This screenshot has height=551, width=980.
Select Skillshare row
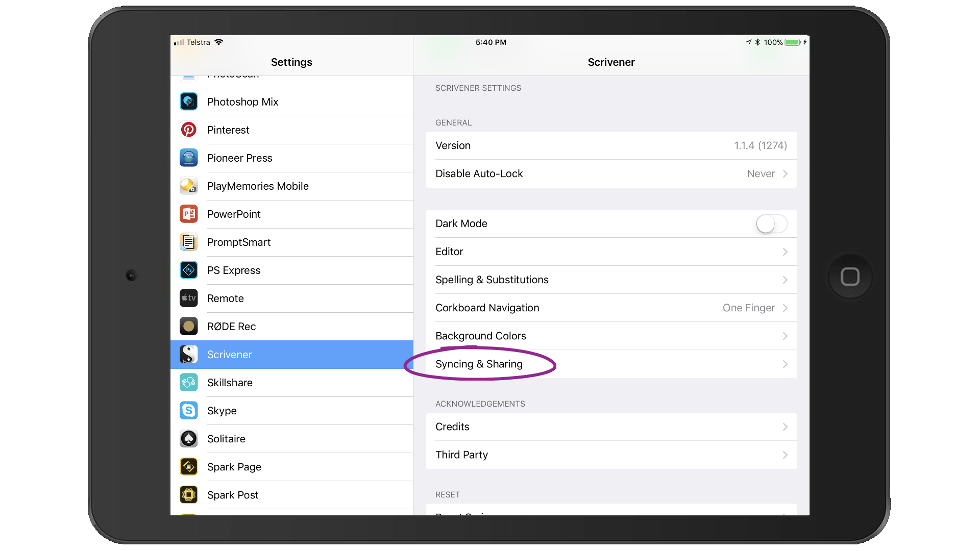coord(291,383)
